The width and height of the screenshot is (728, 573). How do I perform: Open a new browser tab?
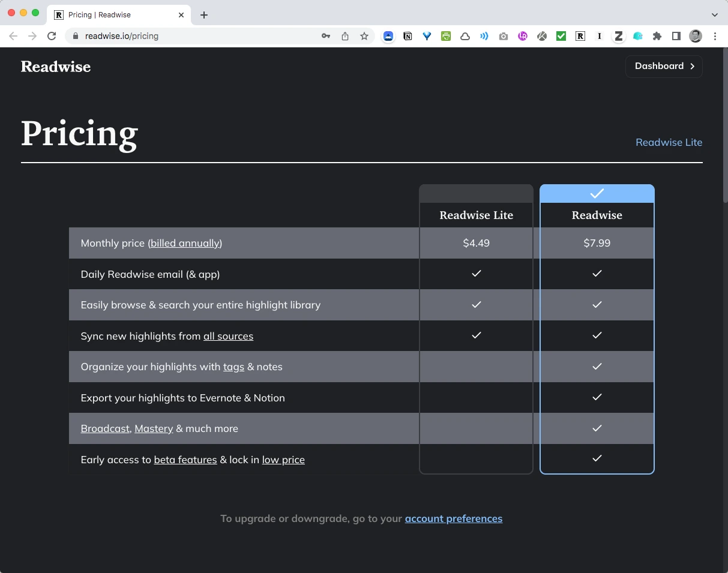click(204, 15)
